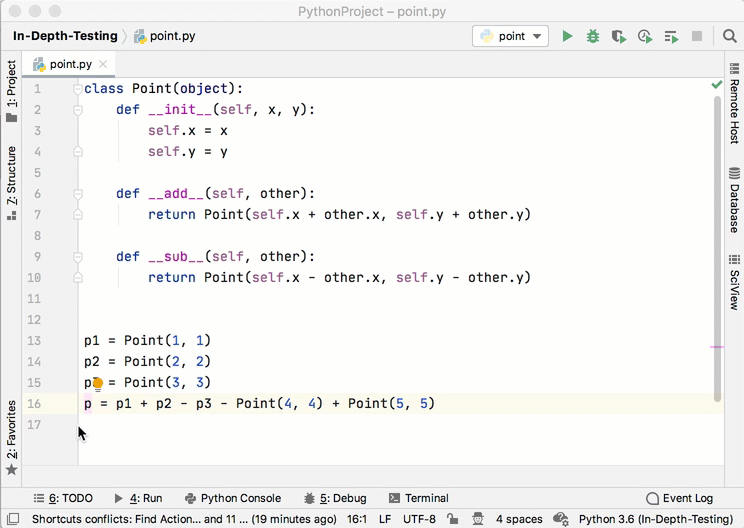Click the Stop process button
This screenshot has width=744, height=528.
[697, 36]
